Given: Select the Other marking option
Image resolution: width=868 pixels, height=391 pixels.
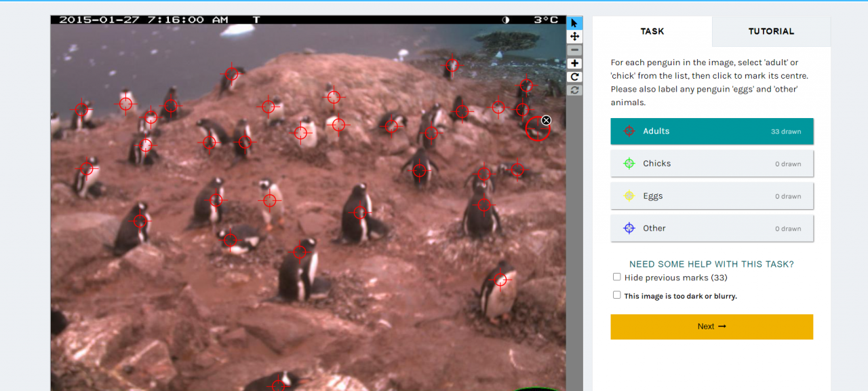Looking at the screenshot, I should (x=711, y=228).
